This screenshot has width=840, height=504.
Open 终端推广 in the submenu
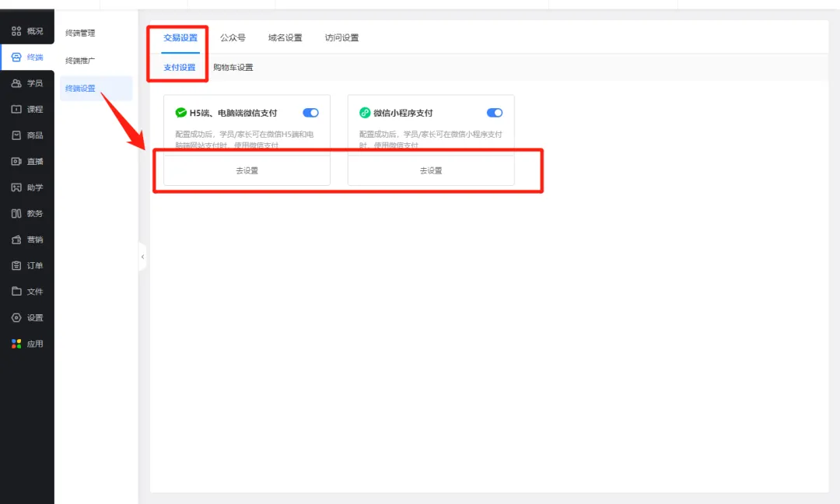(x=80, y=61)
